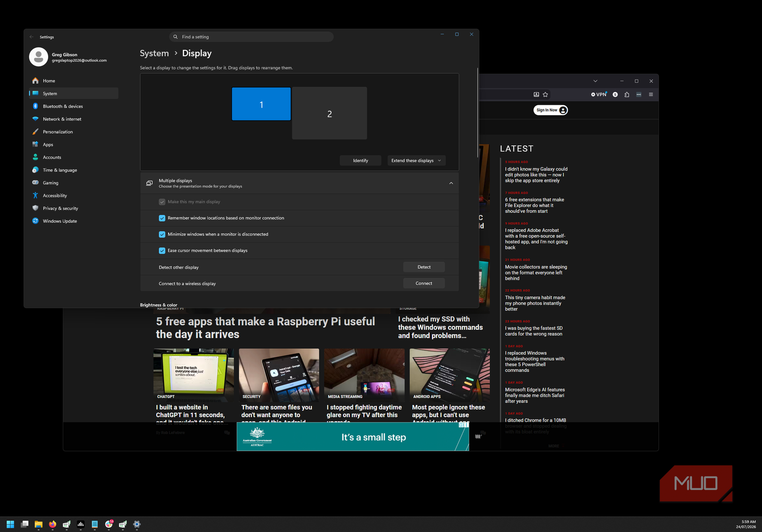Select display 2 in the arrangement preview
Screen dimensions: 762x532
[330, 114]
